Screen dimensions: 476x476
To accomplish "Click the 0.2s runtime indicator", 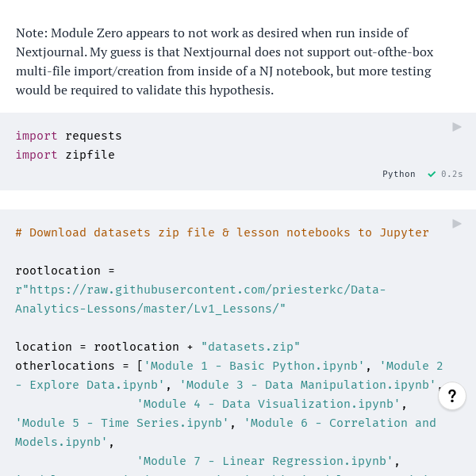I will click(451, 174).
